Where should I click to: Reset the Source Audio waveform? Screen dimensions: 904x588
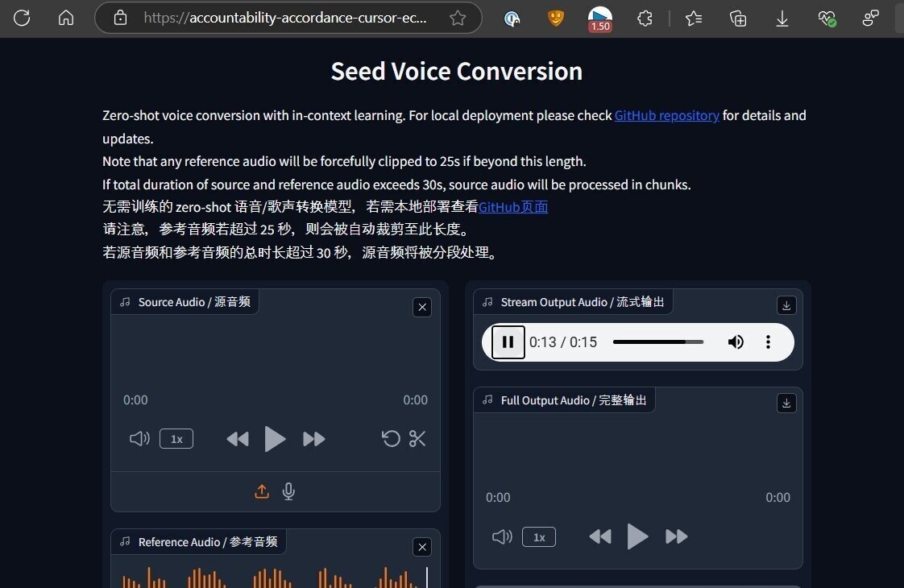pos(391,439)
